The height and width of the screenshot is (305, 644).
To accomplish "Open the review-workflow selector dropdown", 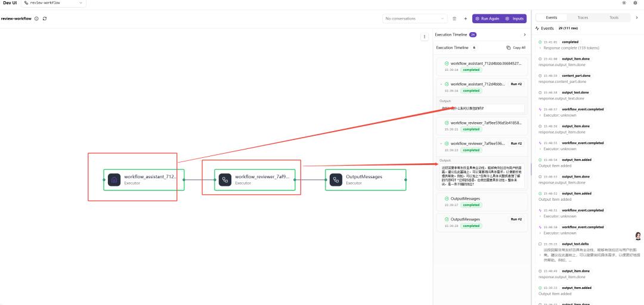I will pyautogui.click(x=54, y=3).
